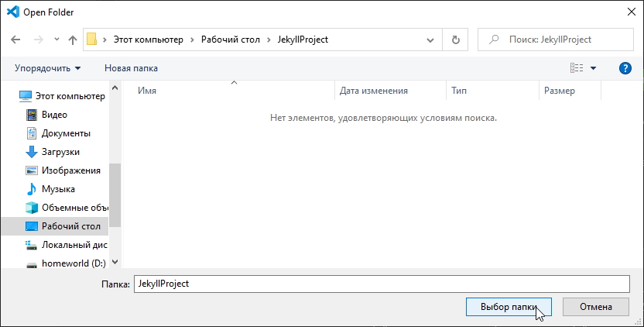Viewport: 644px width, 327px height.
Task: Open the view options dropdown arrow
Action: pyautogui.click(x=594, y=68)
